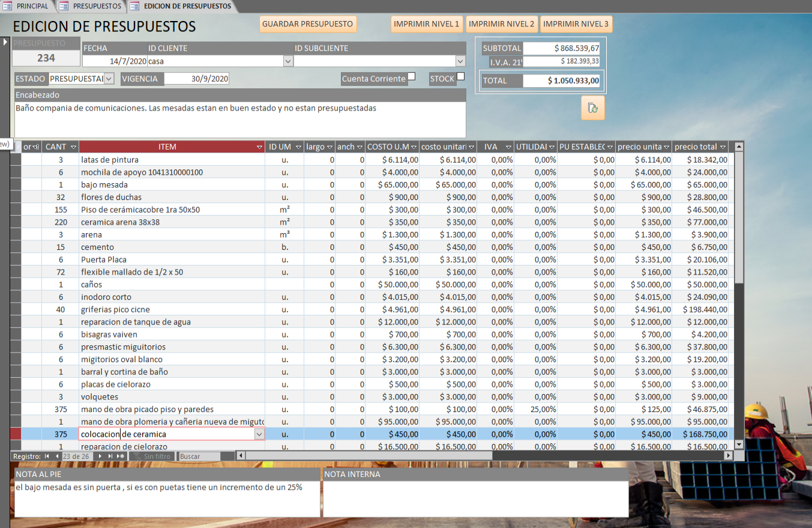Go to previous record in navigator

pos(57,457)
